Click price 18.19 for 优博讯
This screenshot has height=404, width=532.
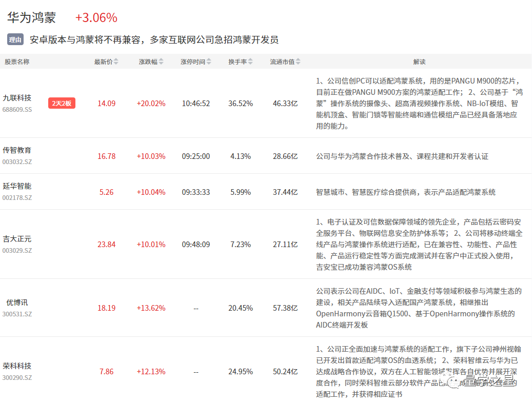click(x=107, y=308)
